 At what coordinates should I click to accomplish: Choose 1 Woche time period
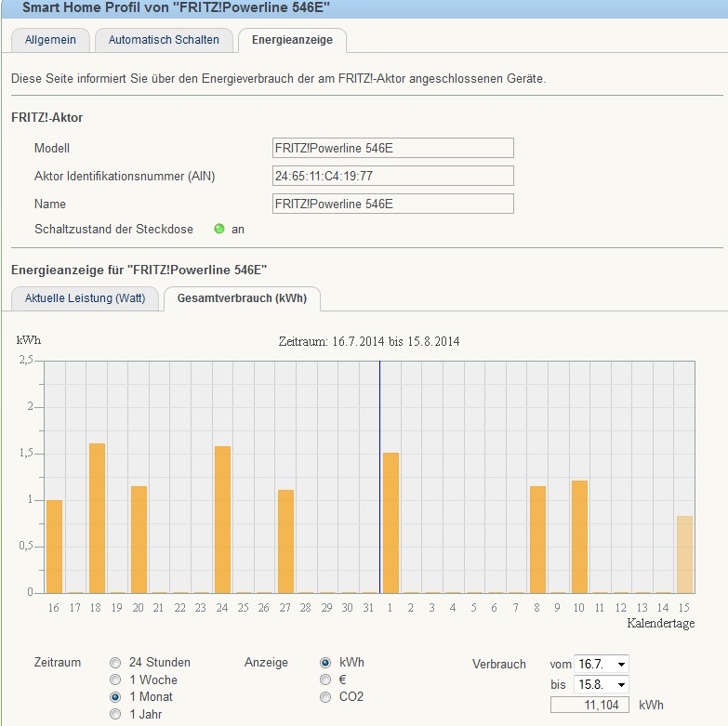click(115, 680)
